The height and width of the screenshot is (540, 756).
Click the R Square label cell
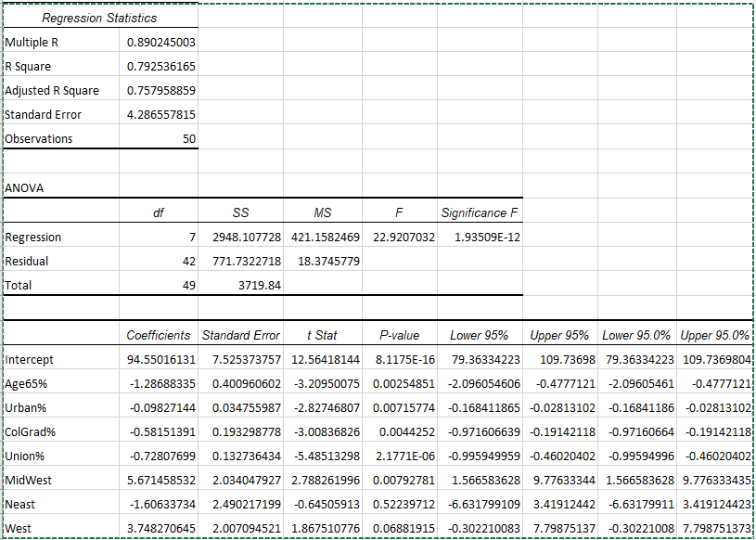tap(61, 67)
